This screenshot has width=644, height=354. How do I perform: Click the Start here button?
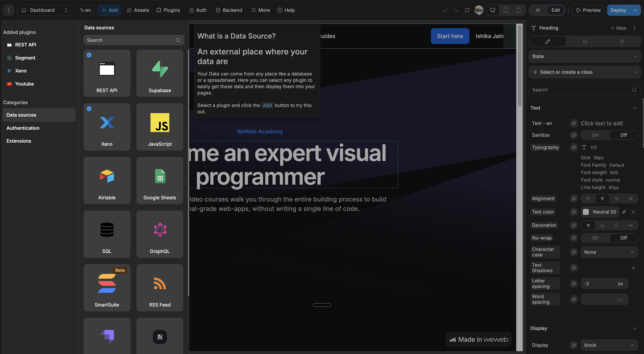(450, 36)
